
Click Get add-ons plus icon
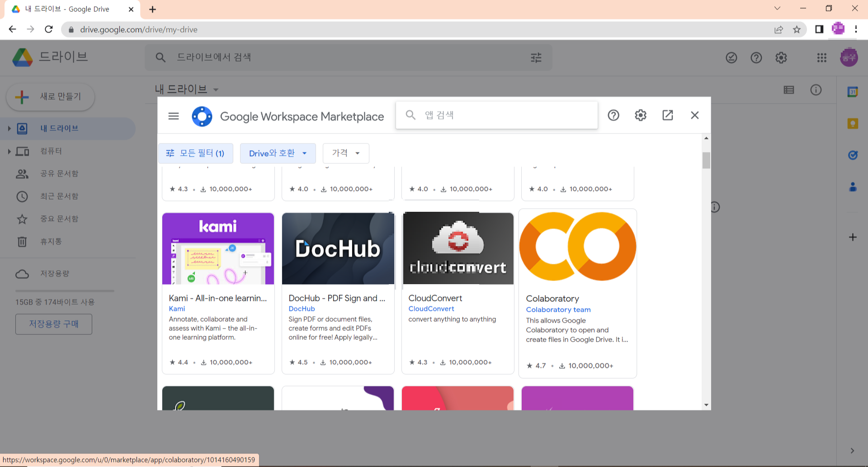tap(853, 237)
